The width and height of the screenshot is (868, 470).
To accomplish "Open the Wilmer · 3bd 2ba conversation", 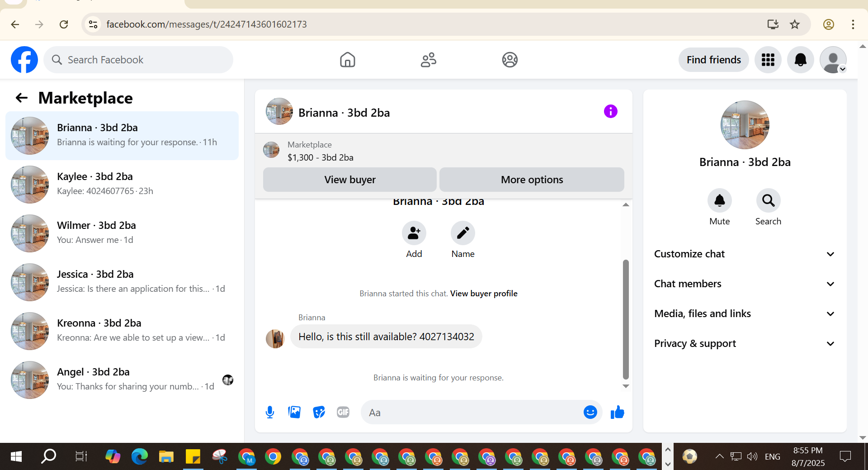I will pyautogui.click(x=122, y=233).
